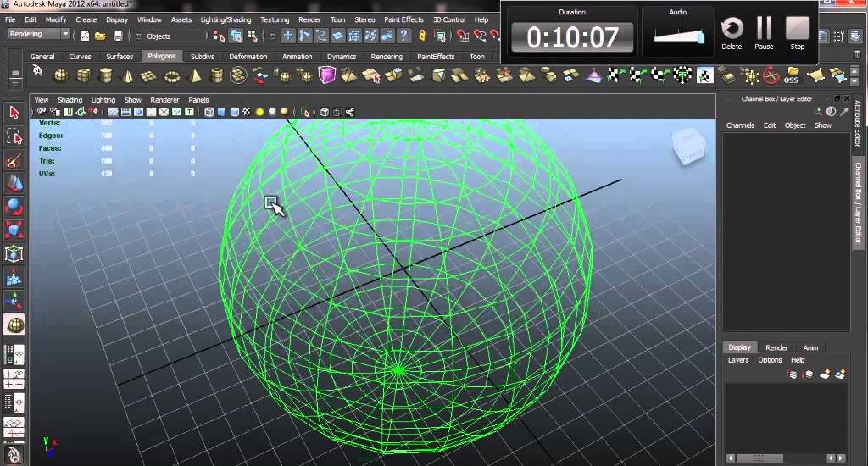Select the Universal Manipulator tool
Screen dimensions: 868x466
[14, 253]
